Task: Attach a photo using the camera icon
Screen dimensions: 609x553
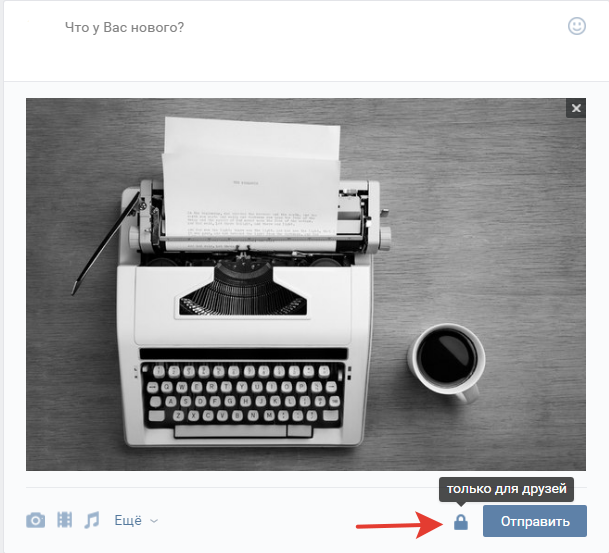Action: click(35, 520)
